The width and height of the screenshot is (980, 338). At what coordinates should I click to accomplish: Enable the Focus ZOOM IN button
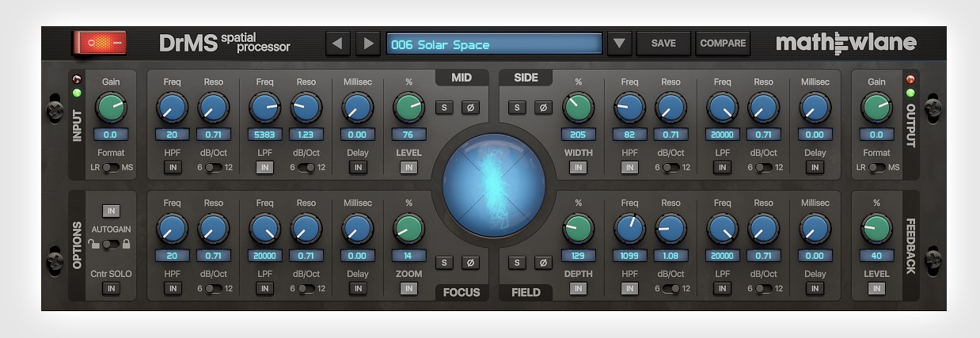point(408,289)
